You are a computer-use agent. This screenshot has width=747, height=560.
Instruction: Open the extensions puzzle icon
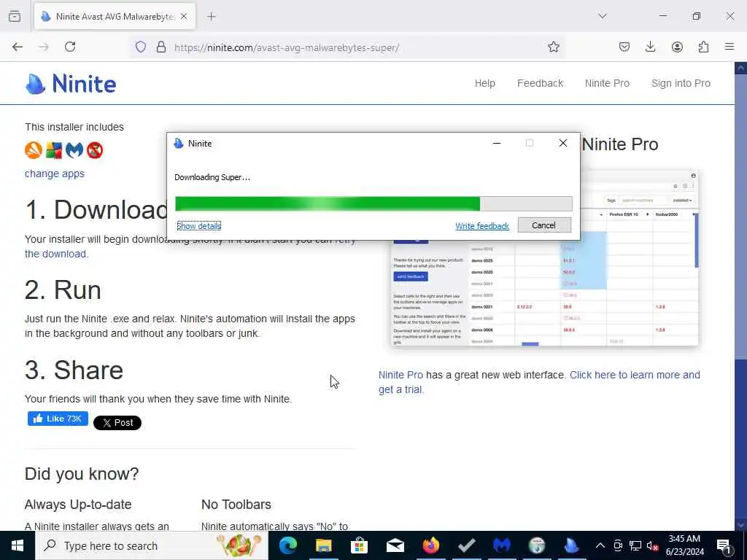pos(703,47)
